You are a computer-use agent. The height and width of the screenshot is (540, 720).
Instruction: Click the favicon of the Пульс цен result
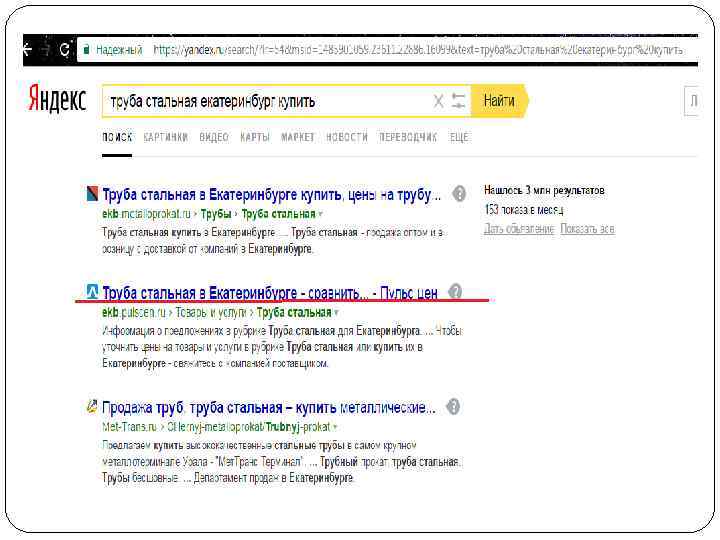tap(92, 291)
